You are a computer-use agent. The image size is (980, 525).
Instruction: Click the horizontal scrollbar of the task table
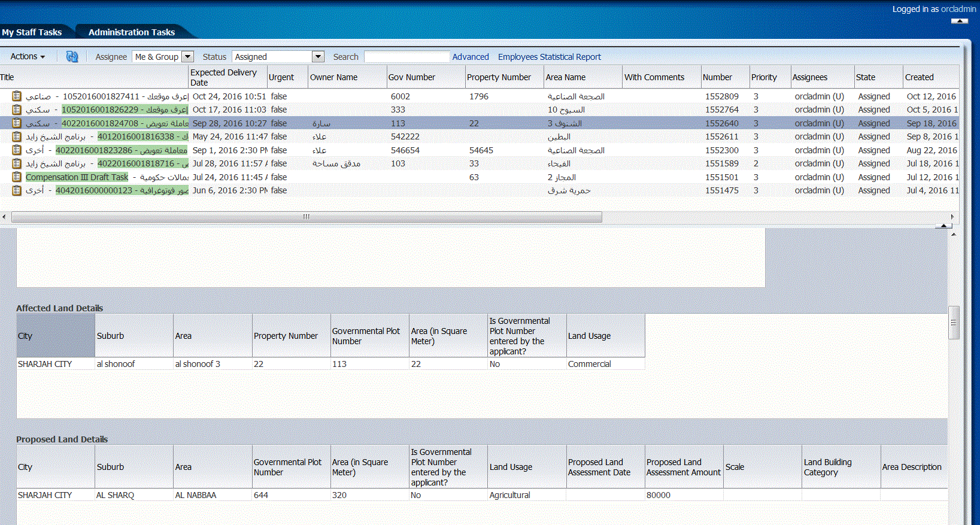click(307, 217)
